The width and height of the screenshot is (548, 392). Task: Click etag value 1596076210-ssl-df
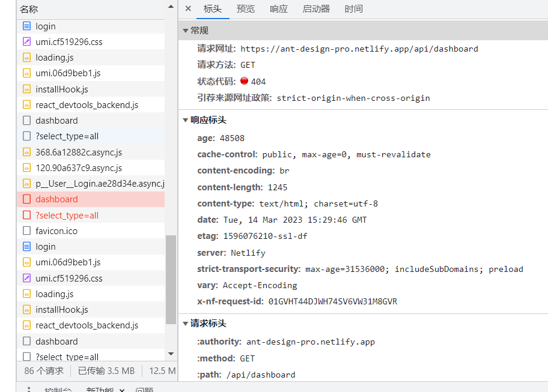(x=265, y=237)
